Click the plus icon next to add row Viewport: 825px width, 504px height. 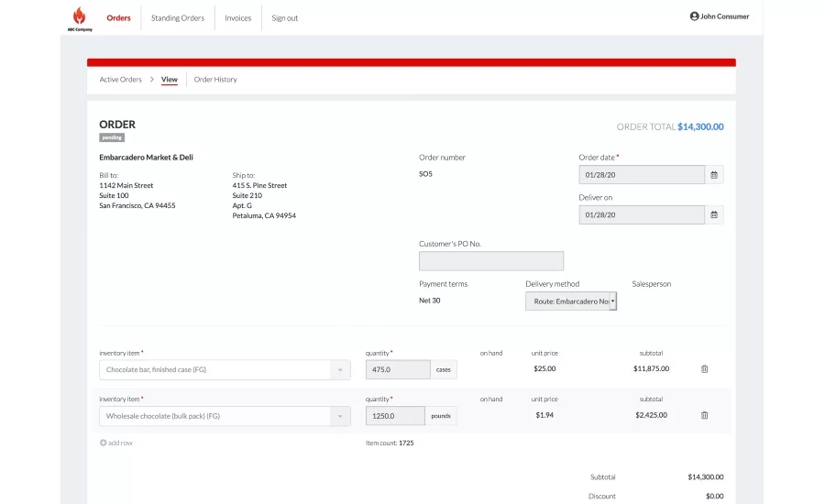click(x=103, y=443)
